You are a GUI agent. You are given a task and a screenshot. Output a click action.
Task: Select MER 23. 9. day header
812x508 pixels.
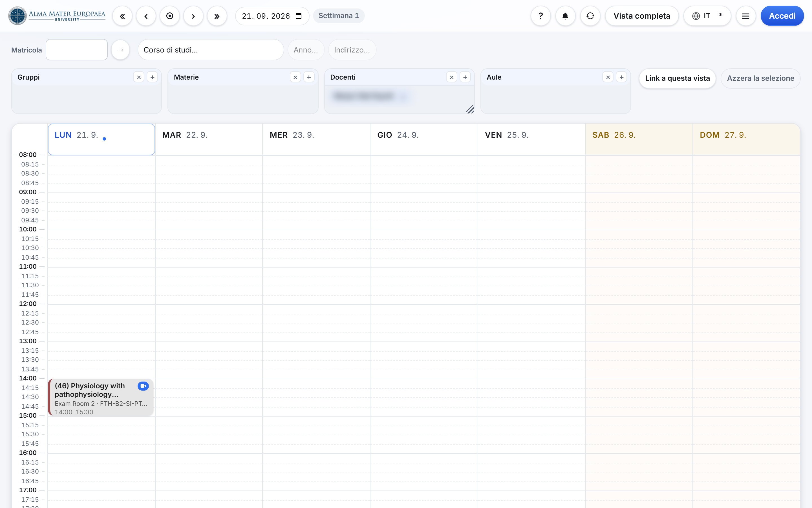(316, 139)
